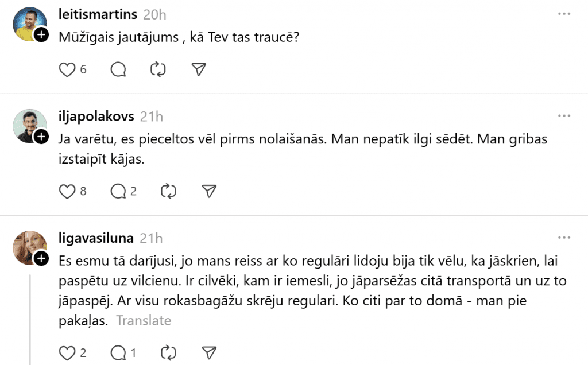Share the iljapolakovs post

pyautogui.click(x=209, y=191)
